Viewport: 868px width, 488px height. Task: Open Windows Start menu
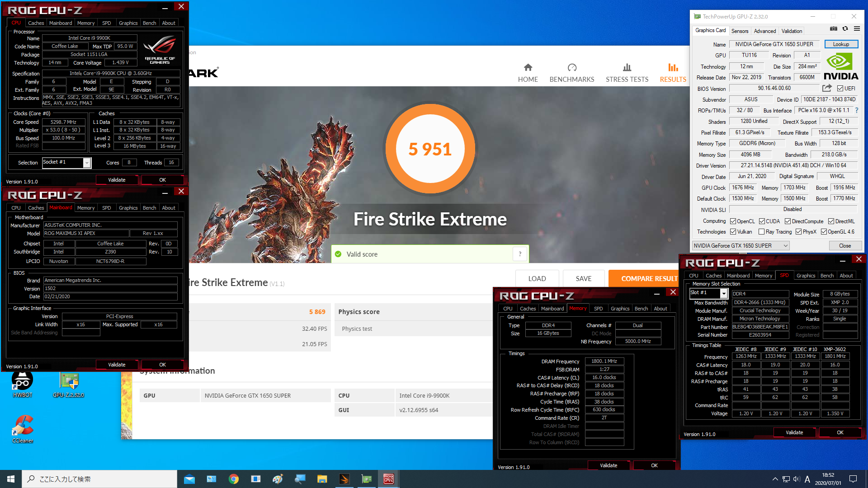[11, 479]
